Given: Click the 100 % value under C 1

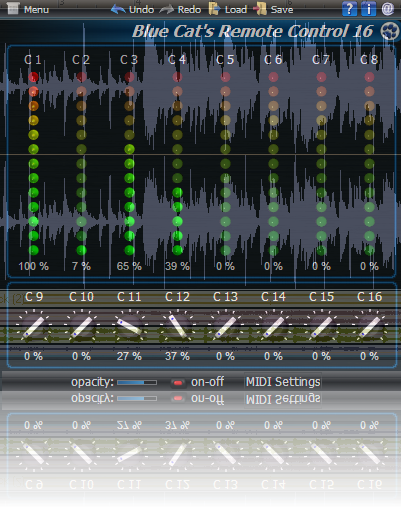Looking at the screenshot, I should click(x=33, y=266).
